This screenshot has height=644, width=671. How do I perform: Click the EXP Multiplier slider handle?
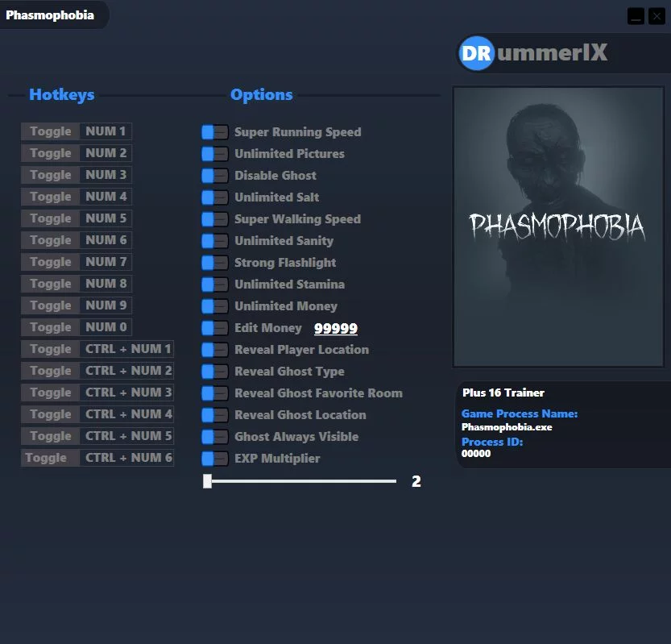[x=207, y=481]
